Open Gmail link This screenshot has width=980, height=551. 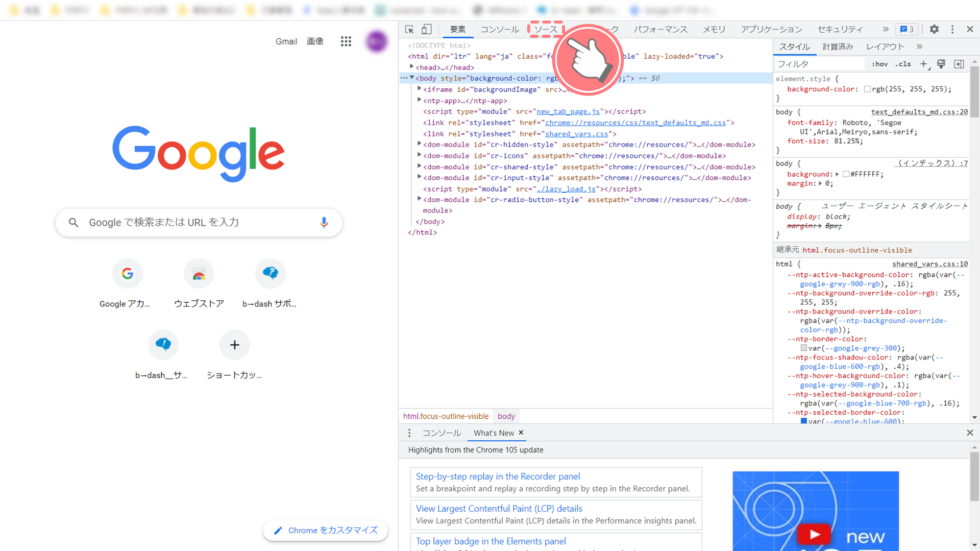[286, 42]
